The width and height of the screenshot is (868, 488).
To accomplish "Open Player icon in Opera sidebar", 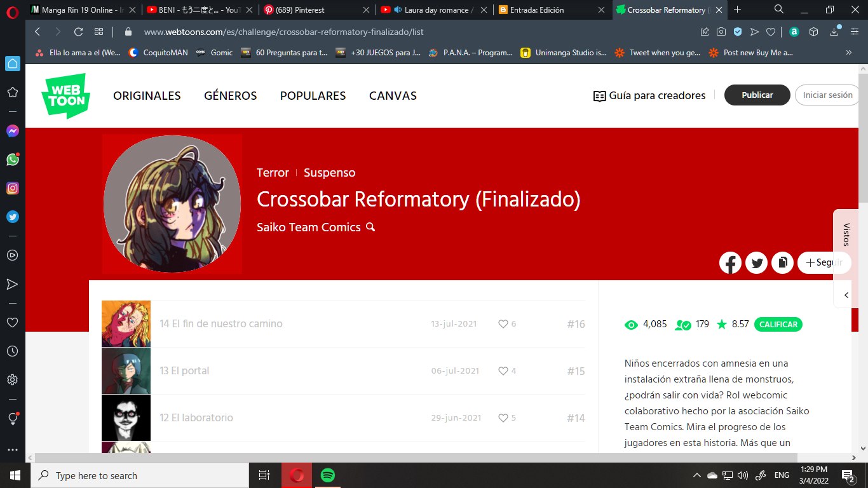I will click(13, 255).
